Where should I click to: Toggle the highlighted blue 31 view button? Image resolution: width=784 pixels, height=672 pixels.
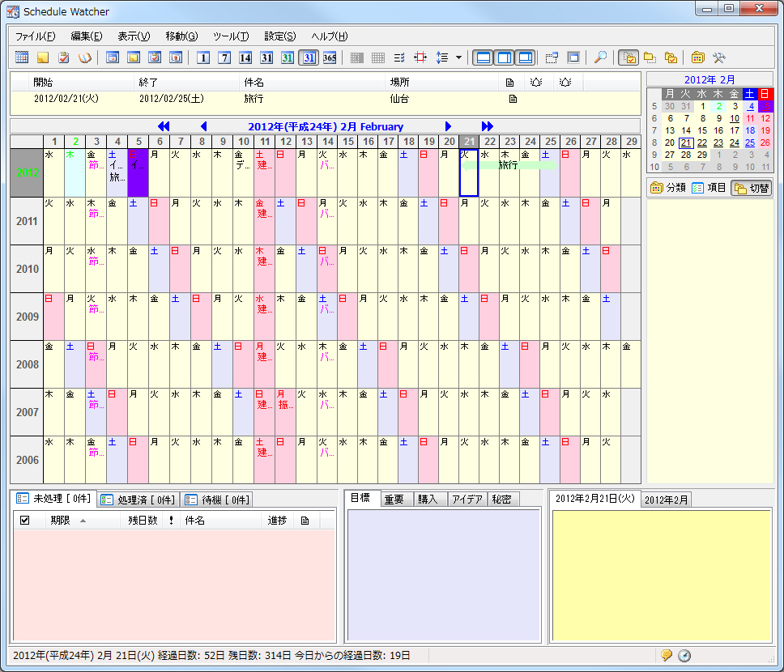[309, 57]
